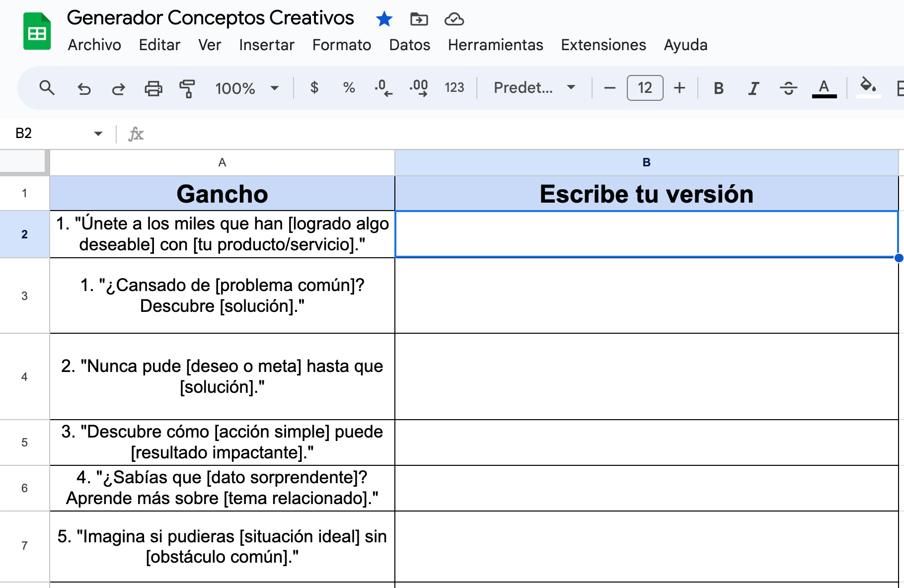Select the paint format roller tool
The width and height of the screenshot is (904, 588).
tap(187, 88)
